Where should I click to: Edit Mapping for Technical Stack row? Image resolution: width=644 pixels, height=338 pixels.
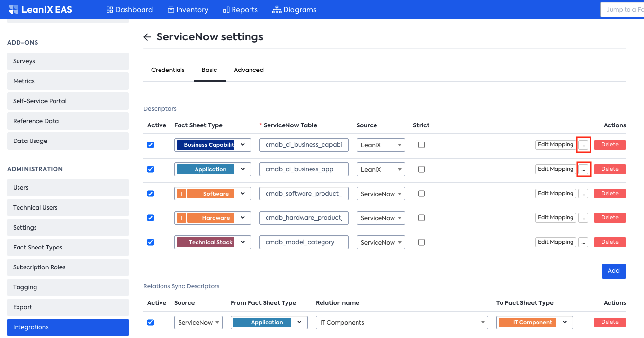pyautogui.click(x=555, y=242)
